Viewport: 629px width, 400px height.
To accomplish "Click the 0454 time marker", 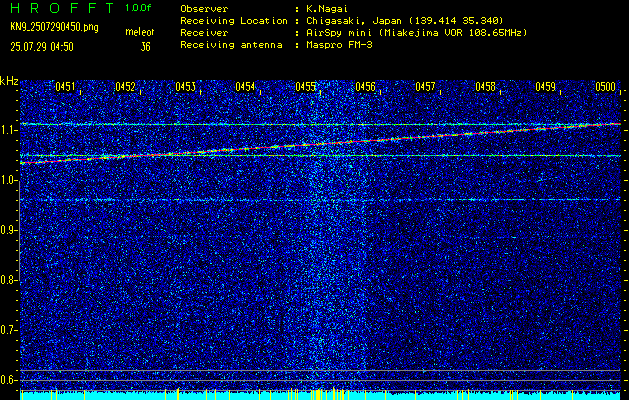I will tap(245, 87).
